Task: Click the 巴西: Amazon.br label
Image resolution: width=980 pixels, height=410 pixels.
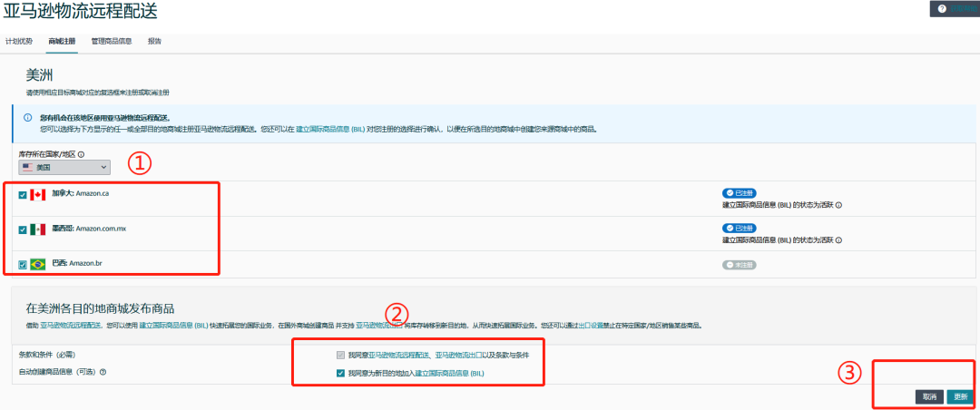Action: tap(77, 264)
